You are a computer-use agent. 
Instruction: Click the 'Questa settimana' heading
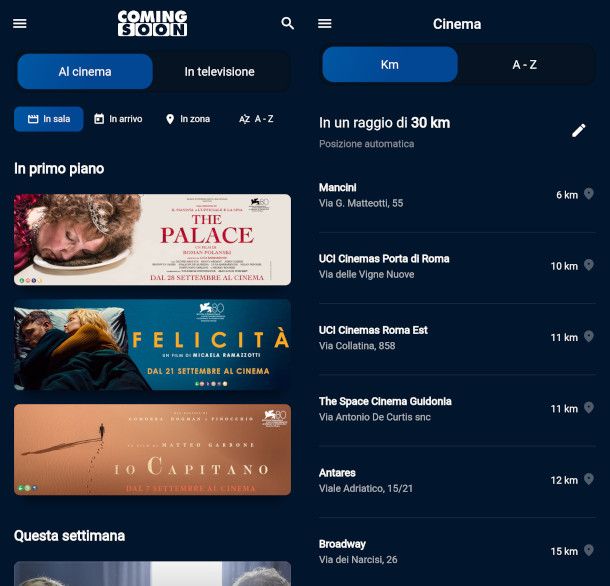[69, 536]
